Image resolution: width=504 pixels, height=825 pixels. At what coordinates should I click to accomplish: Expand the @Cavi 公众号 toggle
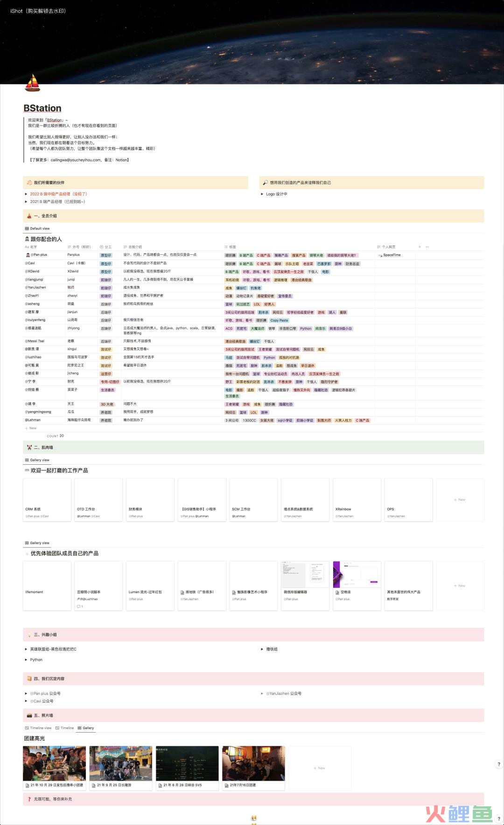(26, 701)
